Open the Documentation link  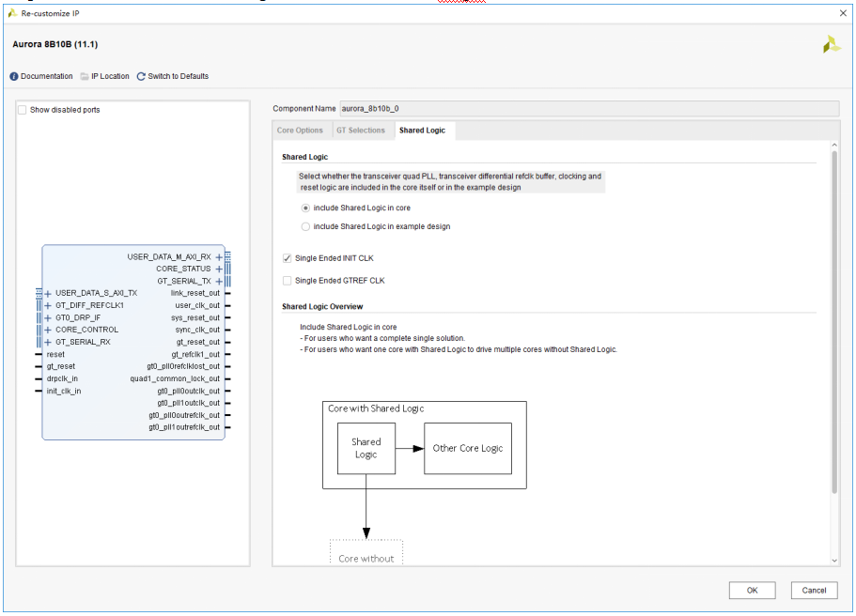pos(46,76)
